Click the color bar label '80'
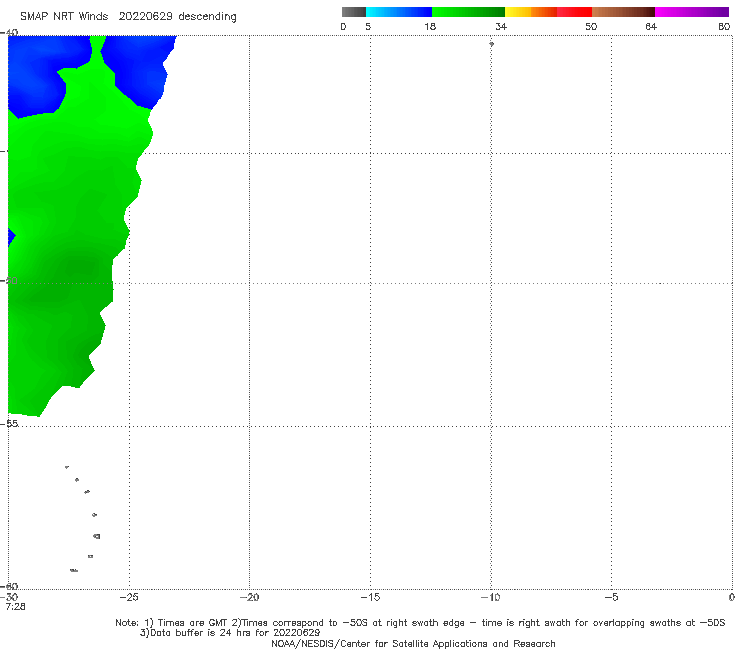 click(x=724, y=27)
